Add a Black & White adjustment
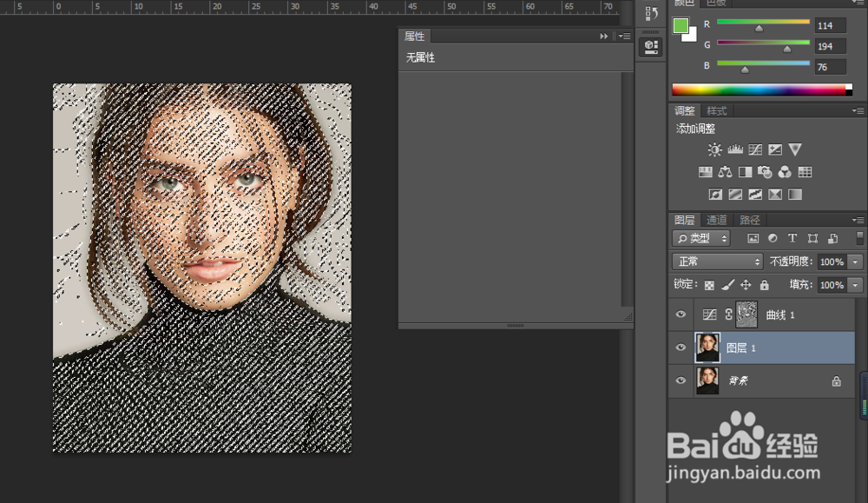 pos(745,172)
